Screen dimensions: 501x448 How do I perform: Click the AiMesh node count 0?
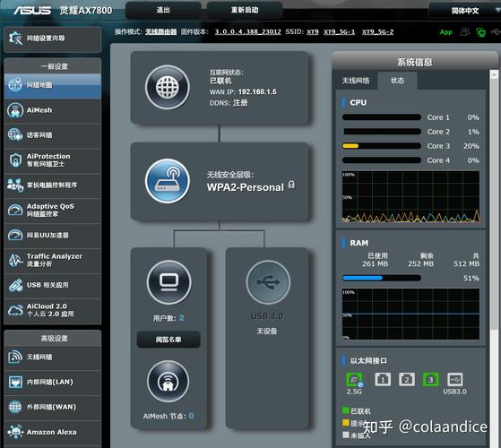coord(191,416)
